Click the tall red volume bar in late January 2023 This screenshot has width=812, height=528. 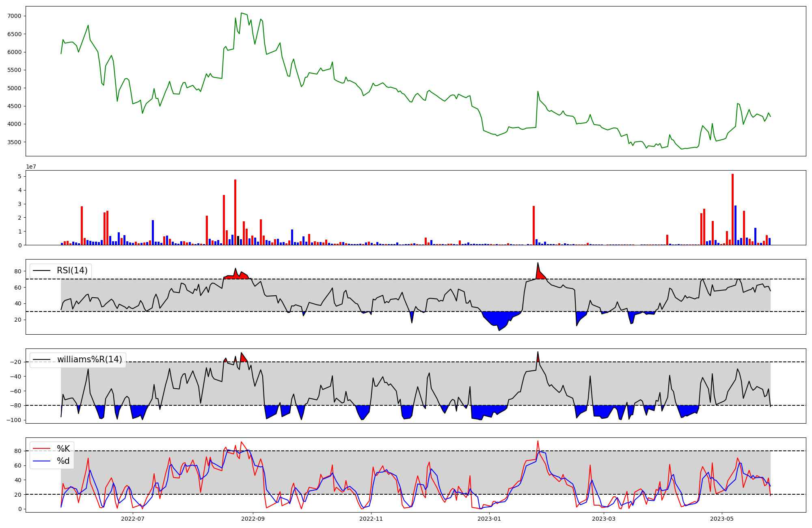533,225
